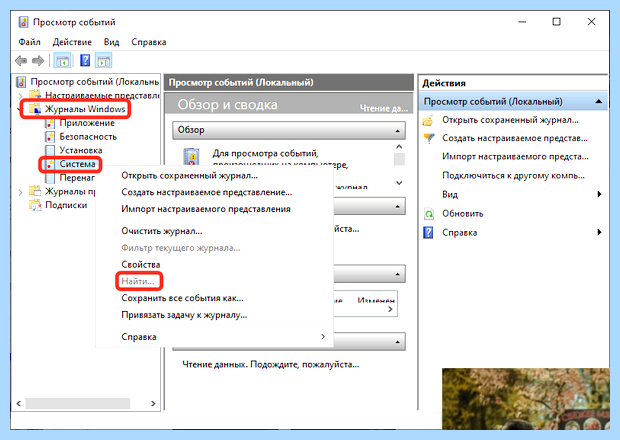Click the filter funnel icon in Actions
This screenshot has width=620, height=440.
point(429,138)
